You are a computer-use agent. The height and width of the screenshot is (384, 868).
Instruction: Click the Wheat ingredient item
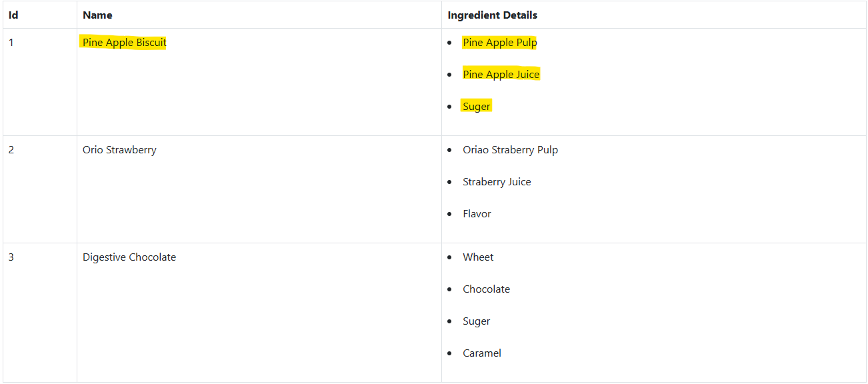click(x=478, y=257)
